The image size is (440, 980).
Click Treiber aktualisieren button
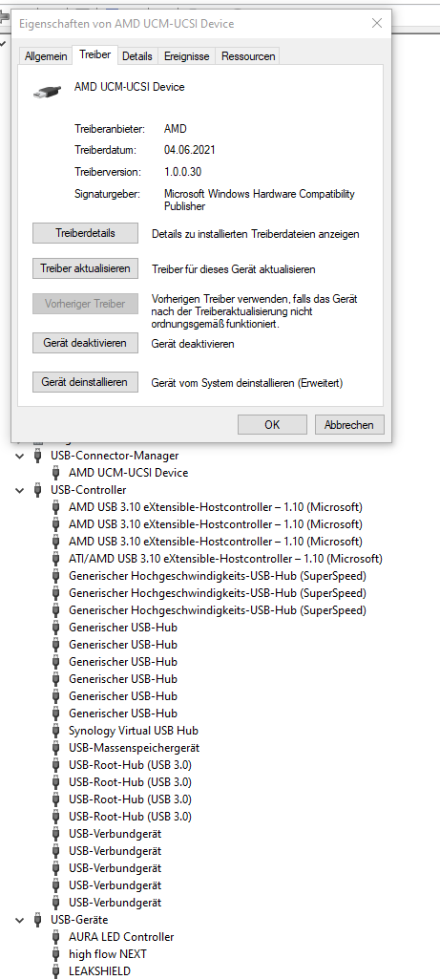[x=85, y=268]
